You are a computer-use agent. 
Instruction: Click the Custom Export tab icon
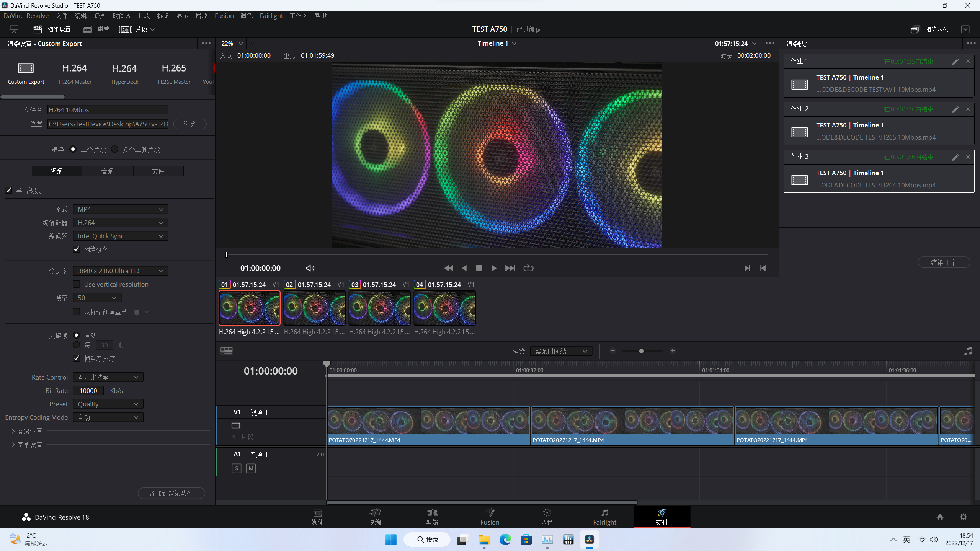(x=26, y=68)
